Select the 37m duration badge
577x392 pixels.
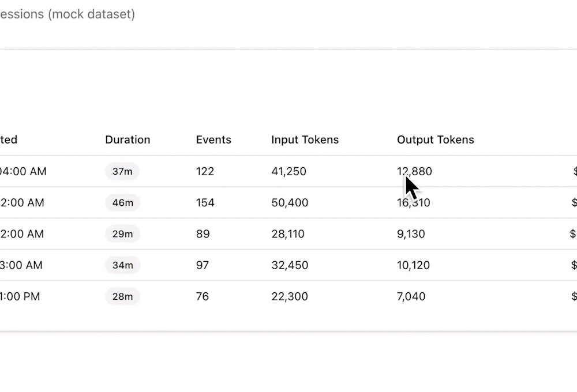tap(122, 171)
